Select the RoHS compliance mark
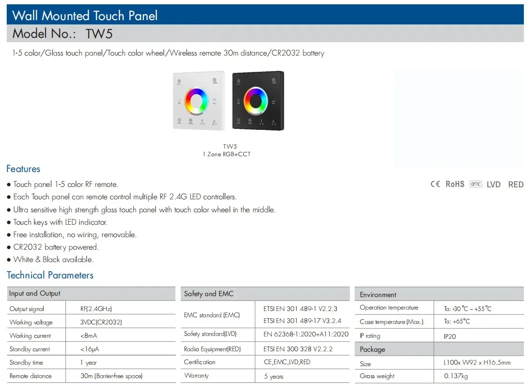Image resolution: width=532 pixels, height=392 pixels. click(454, 184)
